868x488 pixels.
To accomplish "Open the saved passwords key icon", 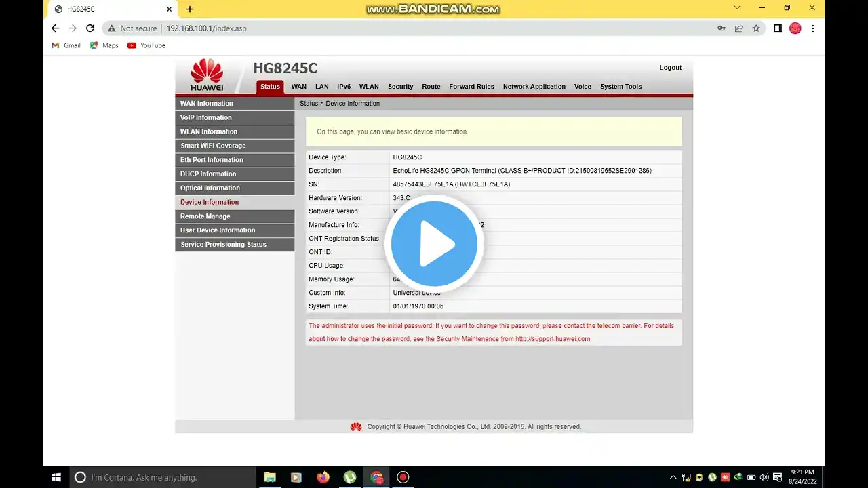I will (x=722, y=28).
